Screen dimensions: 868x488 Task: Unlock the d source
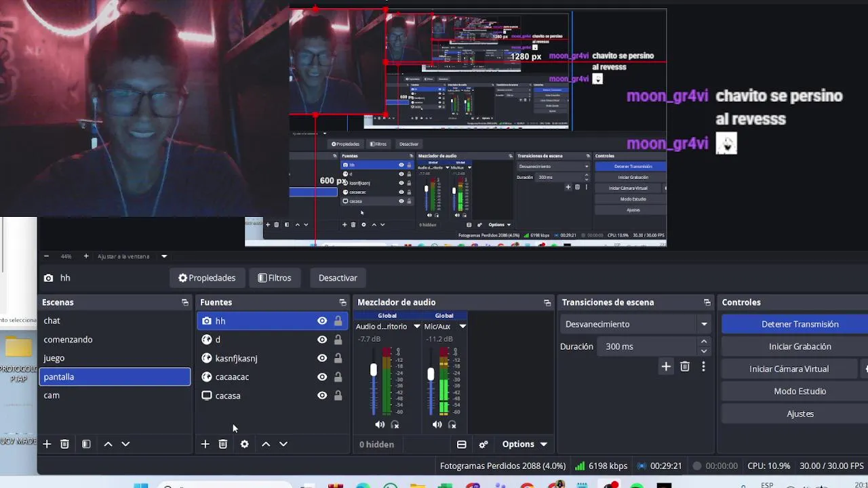[338, 340]
